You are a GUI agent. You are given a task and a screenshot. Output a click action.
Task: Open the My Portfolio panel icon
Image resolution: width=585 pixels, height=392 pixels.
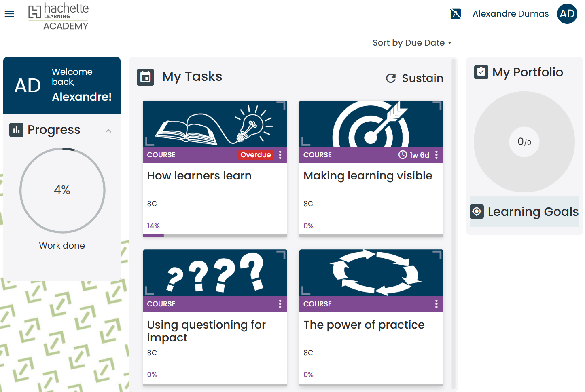[x=481, y=72]
